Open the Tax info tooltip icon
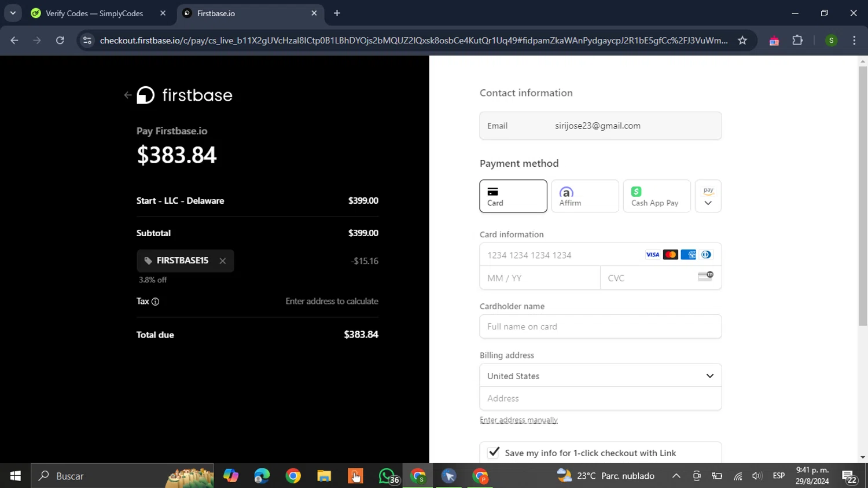This screenshot has height=488, width=868. tap(155, 302)
